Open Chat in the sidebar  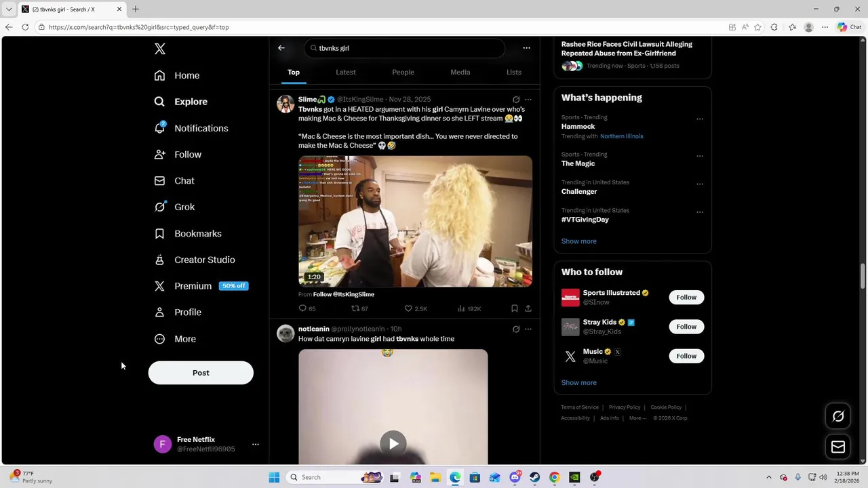pyautogui.click(x=174, y=181)
